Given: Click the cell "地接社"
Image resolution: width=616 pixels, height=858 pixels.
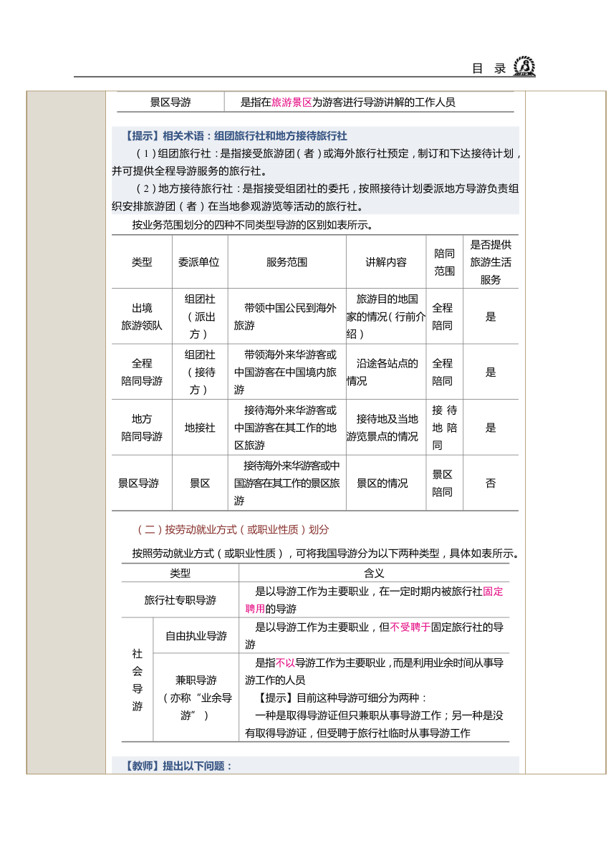Looking at the screenshot, I should (x=200, y=428).
